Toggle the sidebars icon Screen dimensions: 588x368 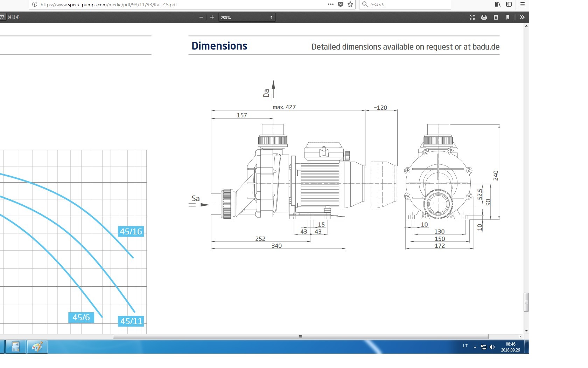(x=509, y=4)
